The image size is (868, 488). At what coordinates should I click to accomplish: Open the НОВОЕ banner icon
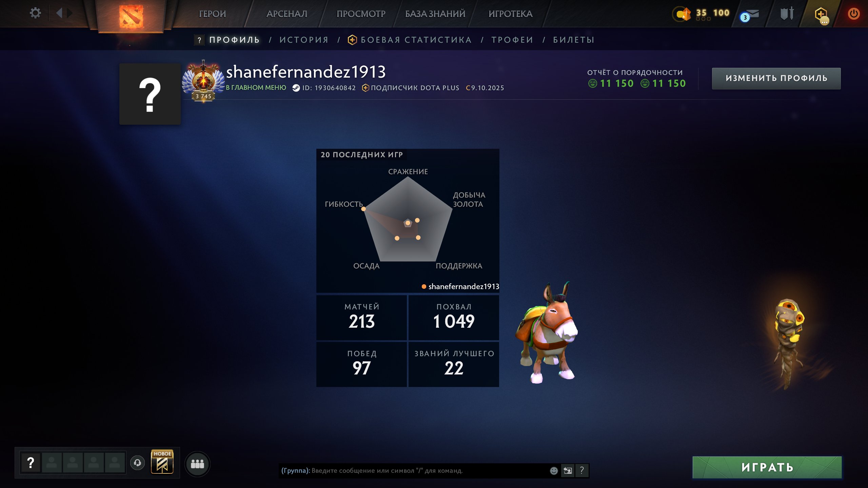point(162,462)
